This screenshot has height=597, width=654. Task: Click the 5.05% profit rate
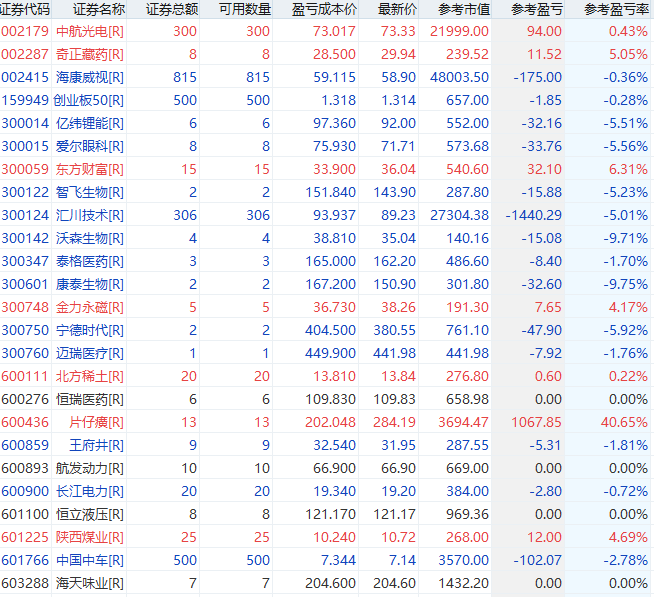tap(628, 54)
